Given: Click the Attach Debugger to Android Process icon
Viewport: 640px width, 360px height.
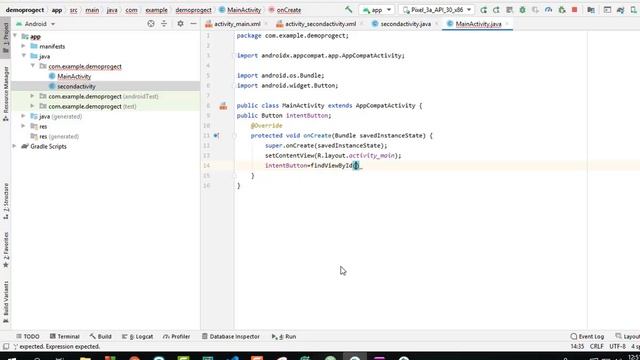Looking at the screenshot, I should click(x=562, y=9).
